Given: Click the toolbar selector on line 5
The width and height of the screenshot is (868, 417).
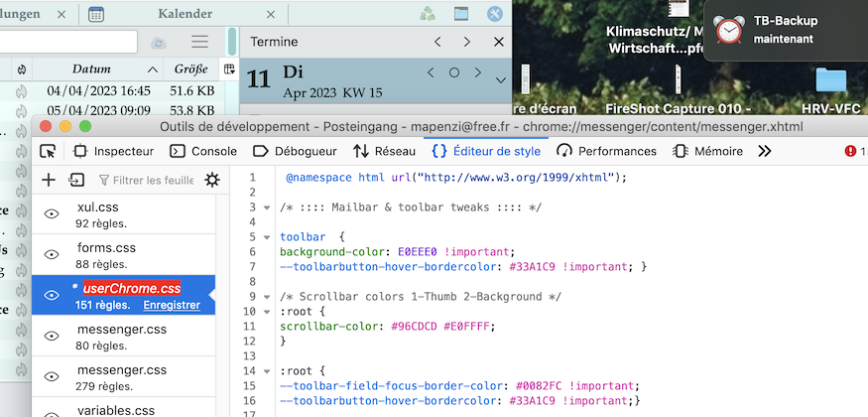Looking at the screenshot, I should (x=303, y=237).
